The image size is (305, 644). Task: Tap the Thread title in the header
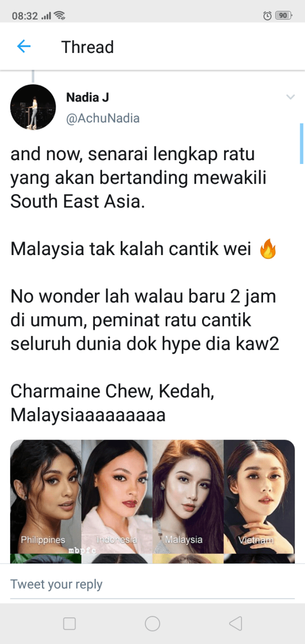(x=88, y=47)
